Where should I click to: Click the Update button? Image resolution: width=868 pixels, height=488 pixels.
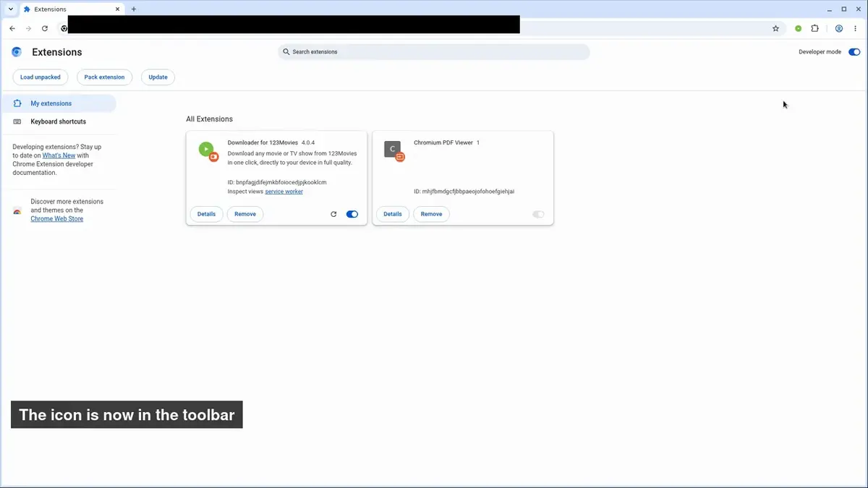pyautogui.click(x=158, y=77)
